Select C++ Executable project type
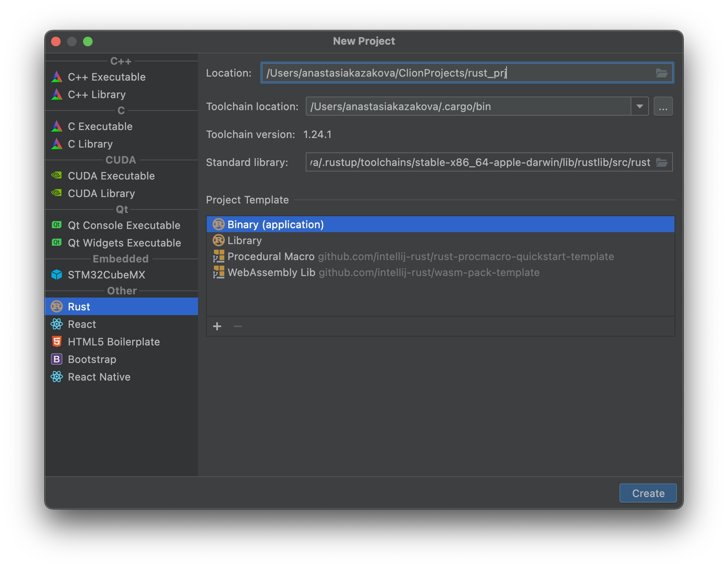Viewport: 728px width, 568px height. pyautogui.click(x=121, y=77)
